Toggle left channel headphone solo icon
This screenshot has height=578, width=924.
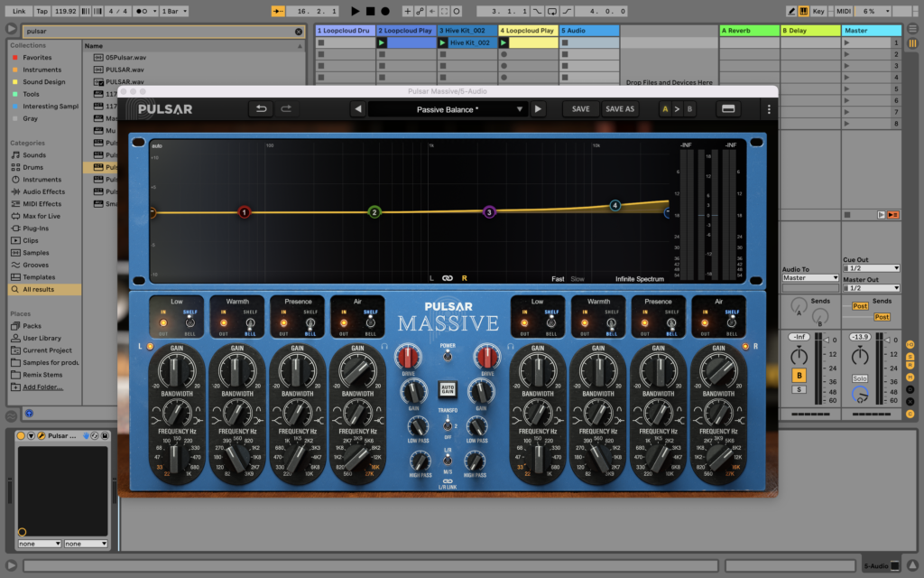[x=384, y=347]
